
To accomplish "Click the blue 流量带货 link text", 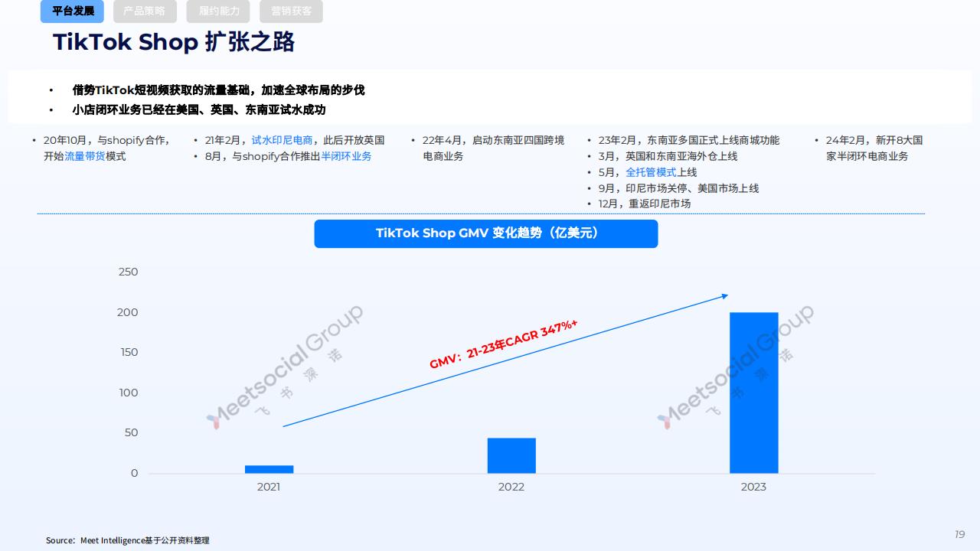I will [84, 156].
